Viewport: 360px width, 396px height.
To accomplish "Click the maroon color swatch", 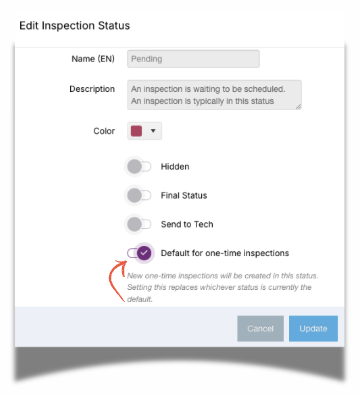I will tap(136, 131).
